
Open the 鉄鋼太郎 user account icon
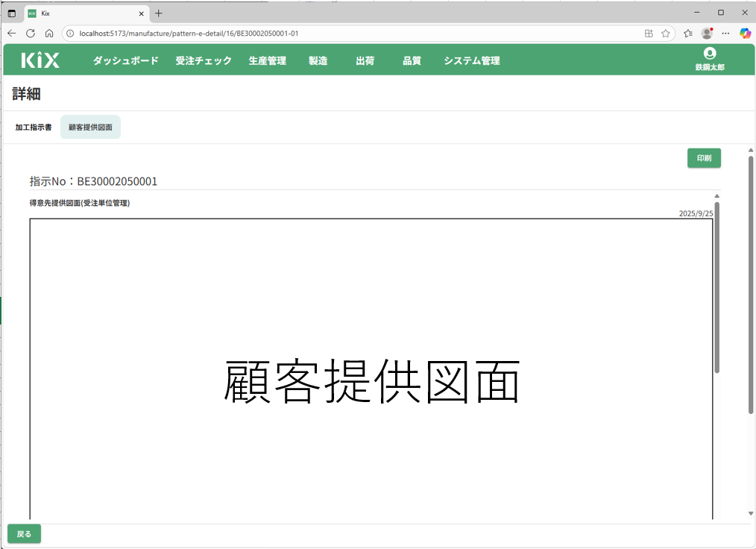[x=709, y=54]
